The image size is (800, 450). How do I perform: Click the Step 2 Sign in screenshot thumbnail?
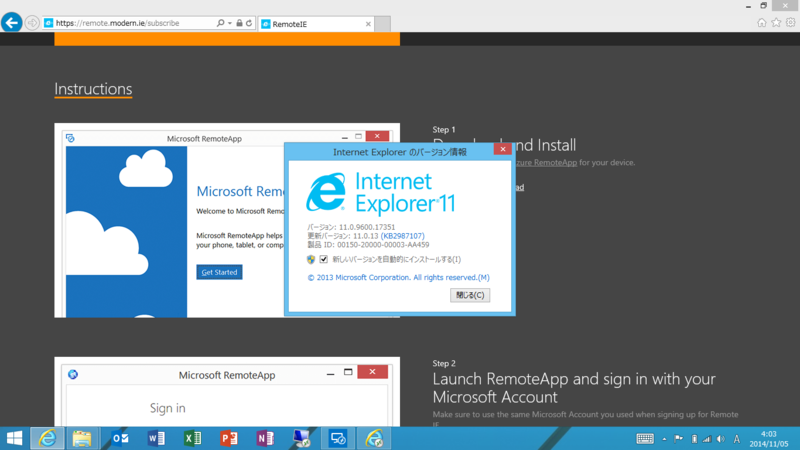pos(227,392)
